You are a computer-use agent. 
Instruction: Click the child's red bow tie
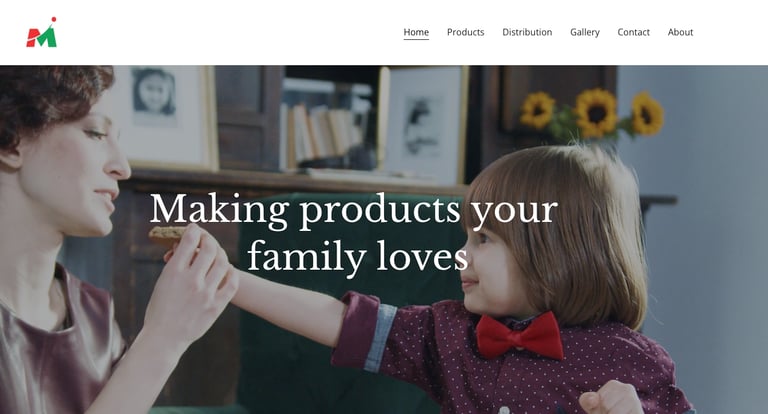click(520, 336)
